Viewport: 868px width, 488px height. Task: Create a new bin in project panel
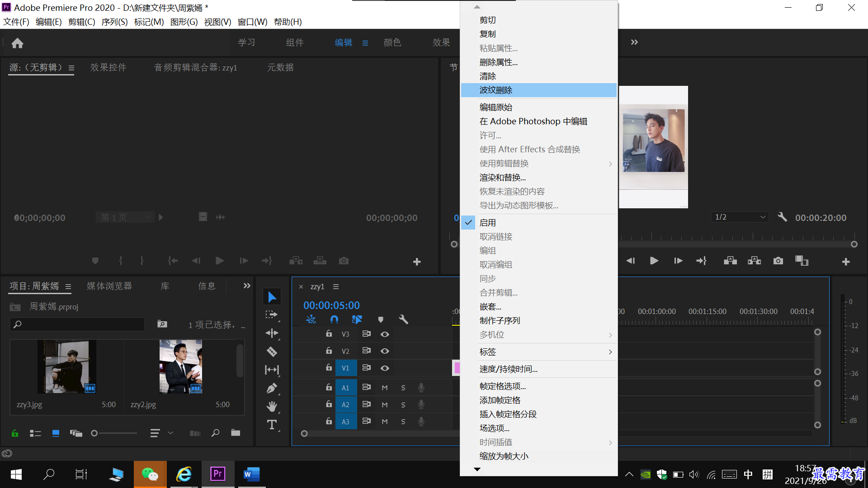236,432
